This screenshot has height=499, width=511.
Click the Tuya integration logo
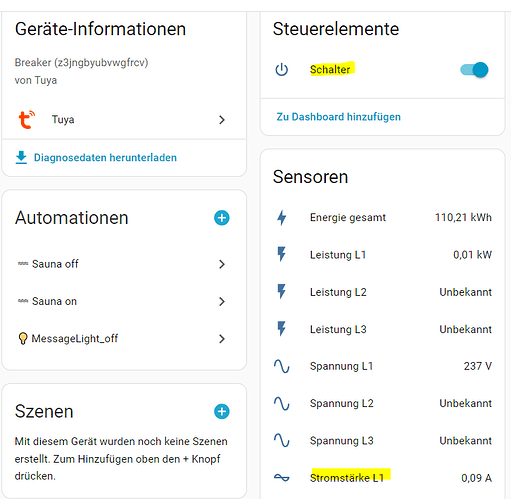(27, 119)
